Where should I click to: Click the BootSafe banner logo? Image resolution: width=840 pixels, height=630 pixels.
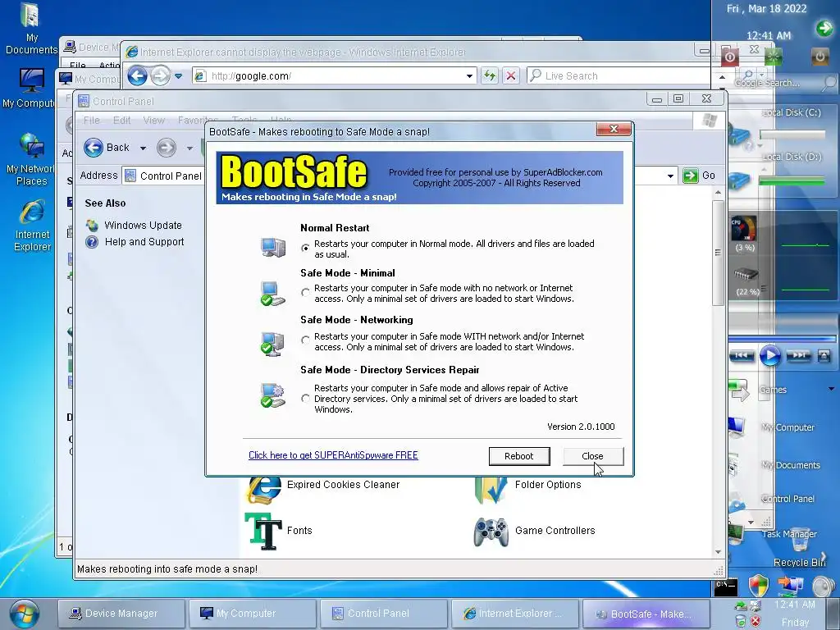[294, 172]
